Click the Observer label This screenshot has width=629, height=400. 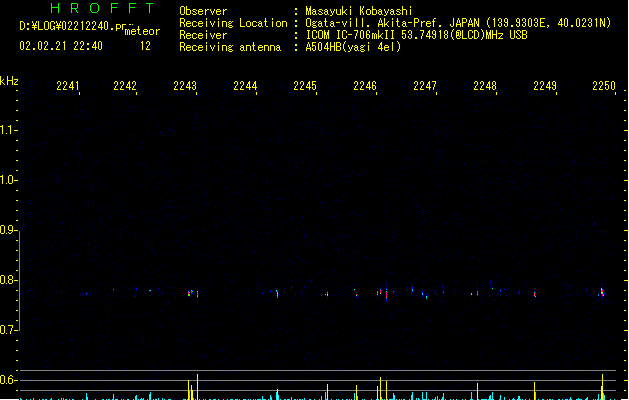pos(203,11)
